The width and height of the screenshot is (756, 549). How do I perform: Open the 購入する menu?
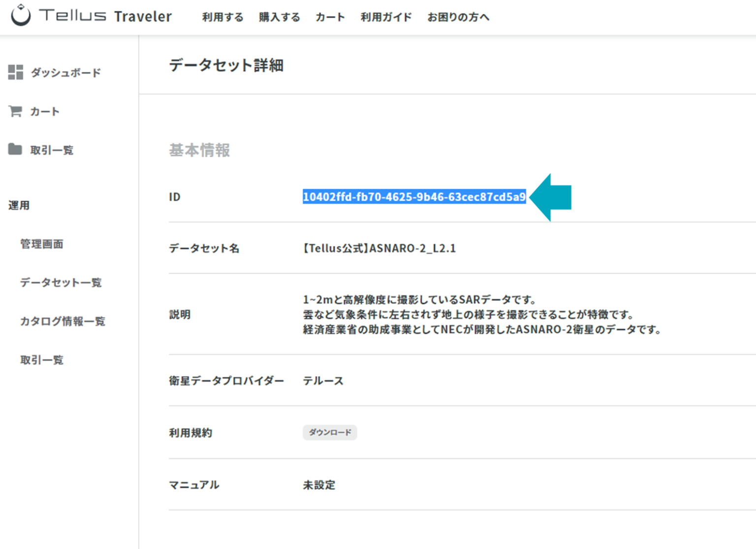point(279,17)
